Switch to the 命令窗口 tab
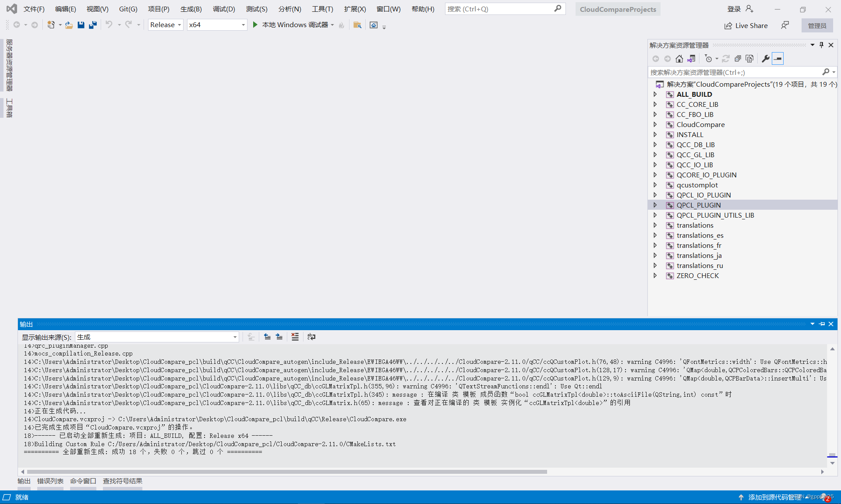841x504 pixels. point(83,481)
